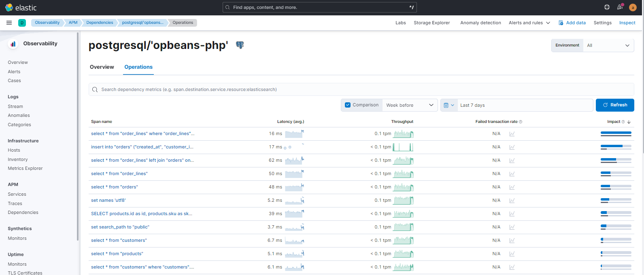Viewport: 644px width, 275px height.
Task: Open Storage Explorer from top menu
Action: coord(431,23)
